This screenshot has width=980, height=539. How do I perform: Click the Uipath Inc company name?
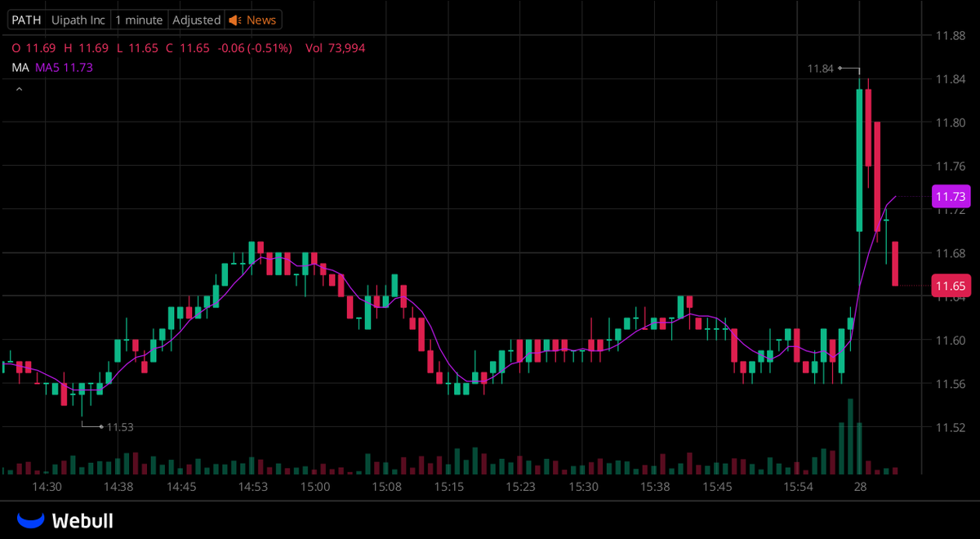(x=78, y=20)
